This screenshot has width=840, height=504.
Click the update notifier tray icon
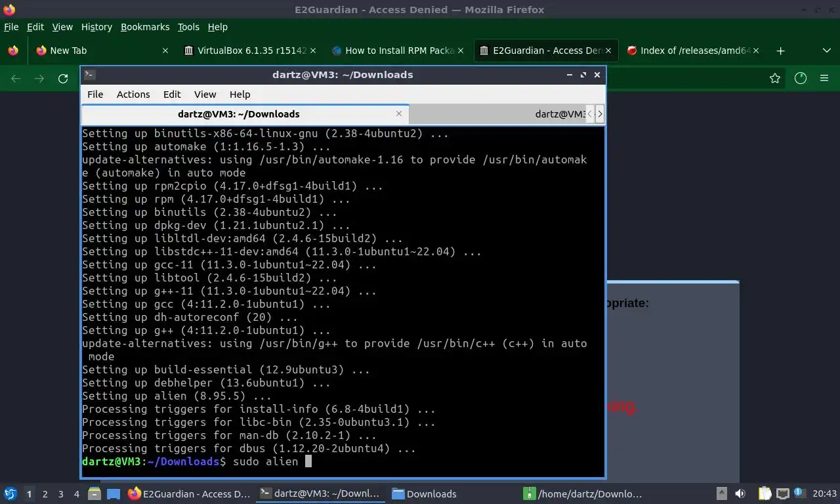pos(799,493)
